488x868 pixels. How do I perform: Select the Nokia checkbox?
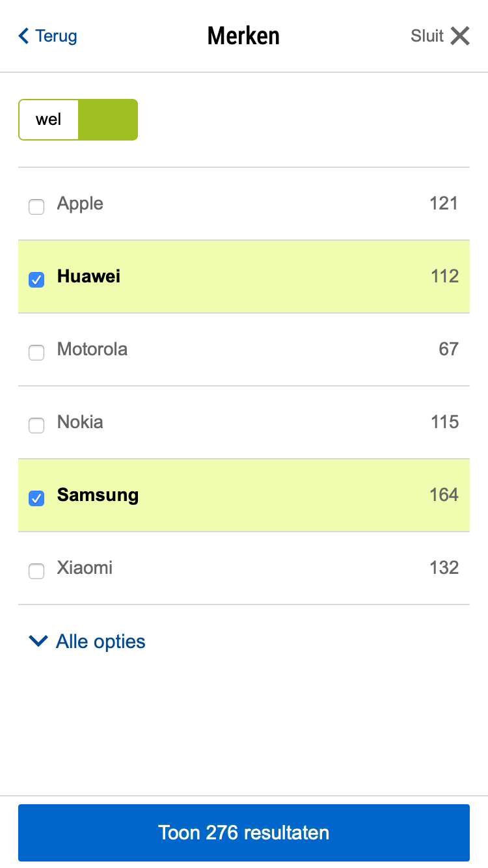[36, 426]
